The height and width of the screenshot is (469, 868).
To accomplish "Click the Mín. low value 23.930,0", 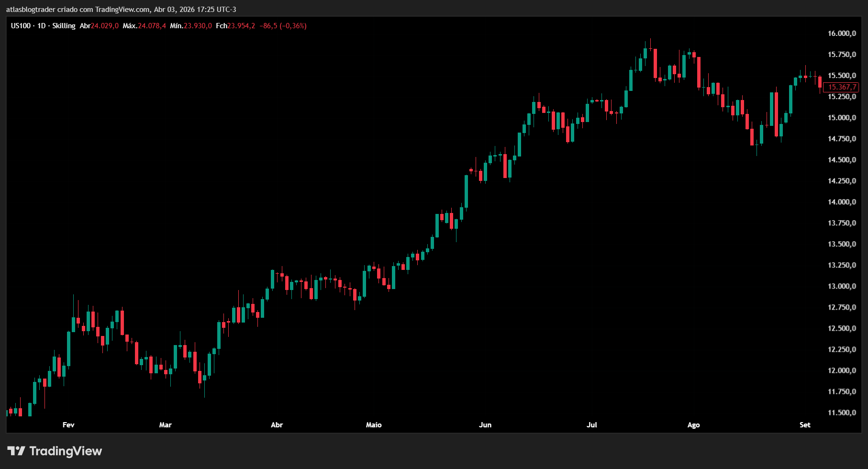I will point(198,26).
